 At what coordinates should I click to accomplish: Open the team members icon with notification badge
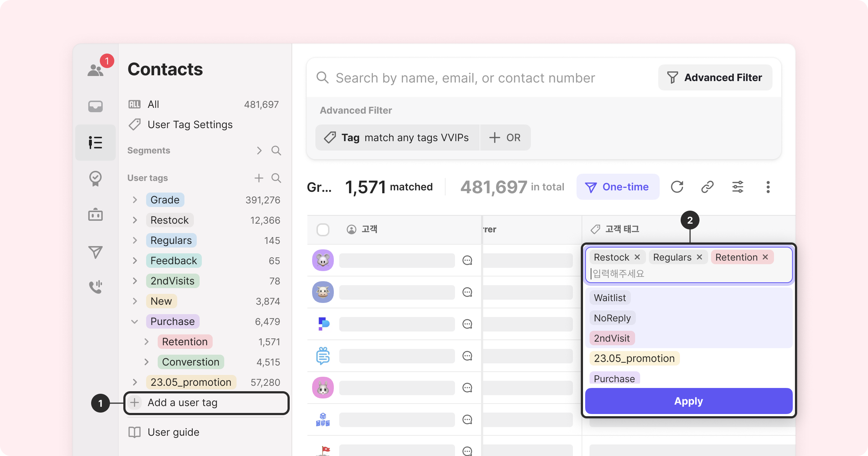point(96,69)
